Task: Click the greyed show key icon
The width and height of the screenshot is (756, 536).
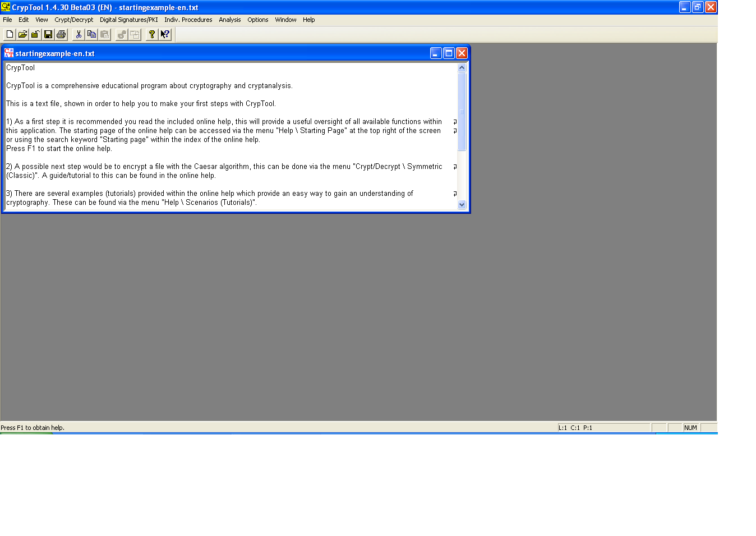Action: [x=122, y=34]
